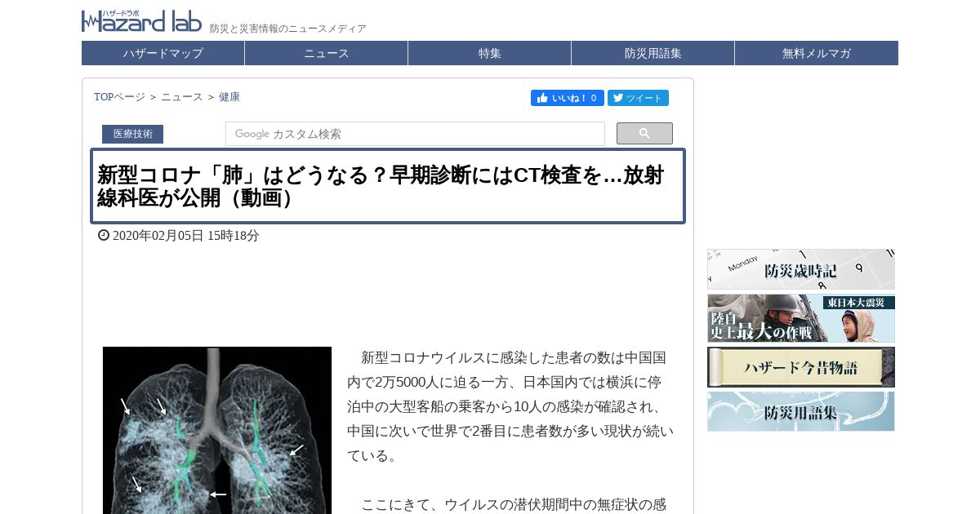
Task: Open the 防災歳時記 sidebar banner
Action: pos(801,269)
